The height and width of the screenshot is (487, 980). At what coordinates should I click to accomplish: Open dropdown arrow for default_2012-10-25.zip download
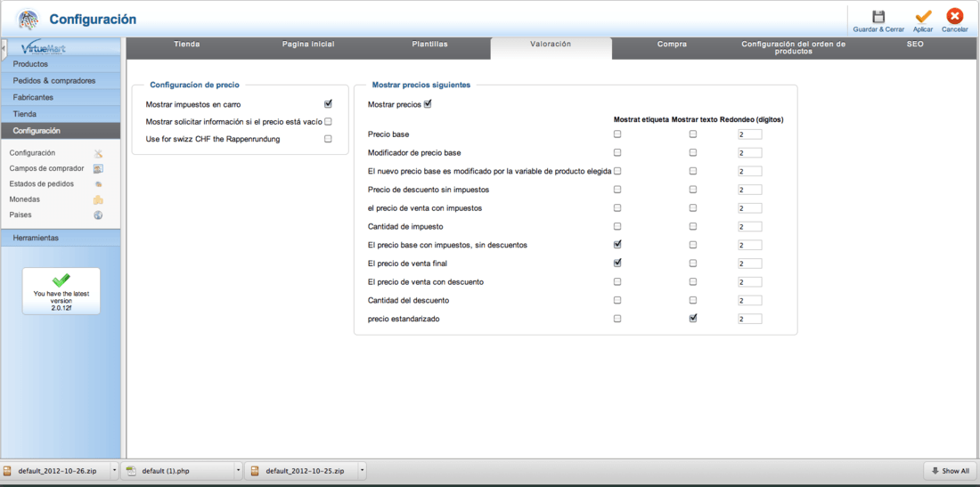coord(363,471)
